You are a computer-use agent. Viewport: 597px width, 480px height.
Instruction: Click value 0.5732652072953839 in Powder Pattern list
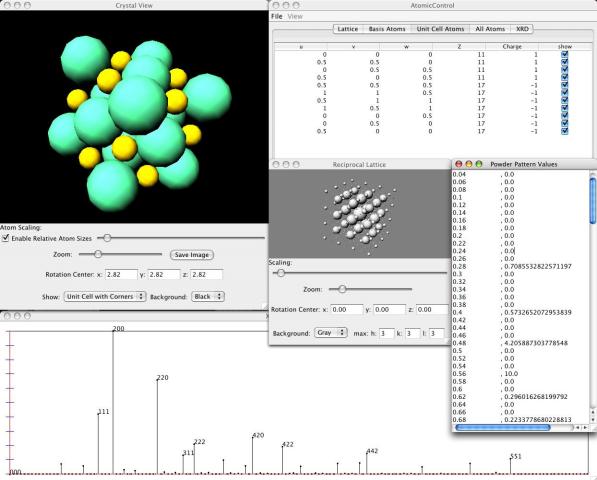[538, 312]
